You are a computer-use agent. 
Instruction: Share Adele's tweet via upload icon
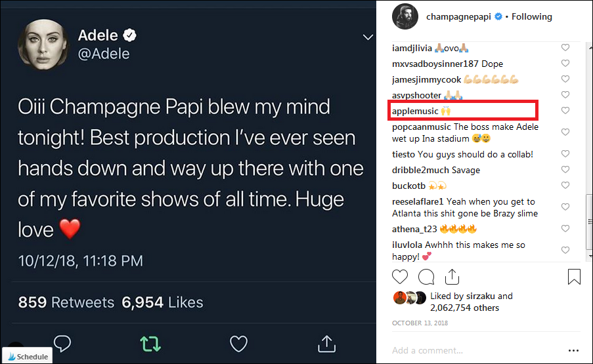tap(326, 342)
